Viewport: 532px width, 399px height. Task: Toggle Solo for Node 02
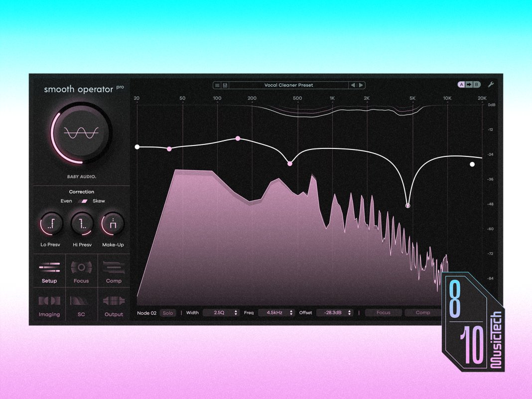click(168, 313)
